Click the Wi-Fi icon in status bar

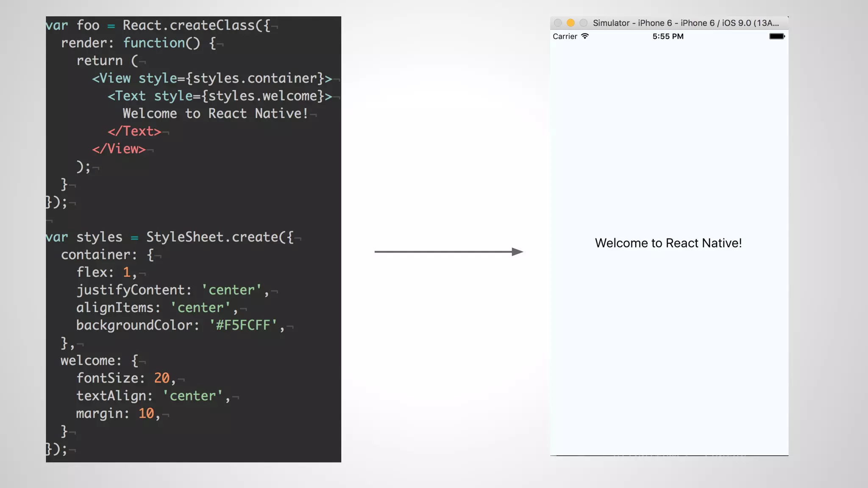click(585, 36)
